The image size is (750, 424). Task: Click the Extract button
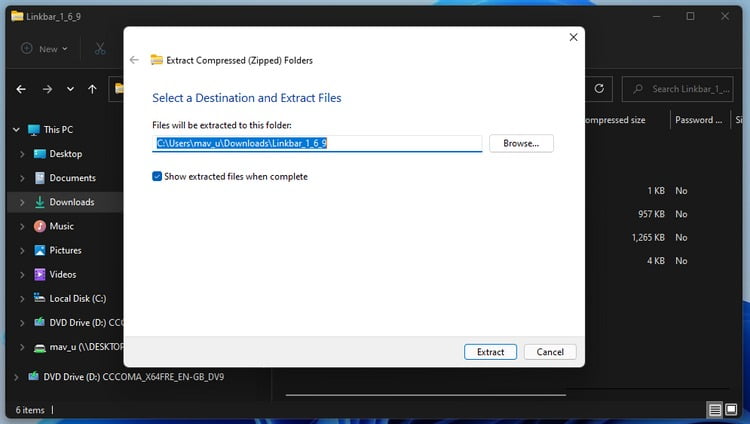(490, 352)
